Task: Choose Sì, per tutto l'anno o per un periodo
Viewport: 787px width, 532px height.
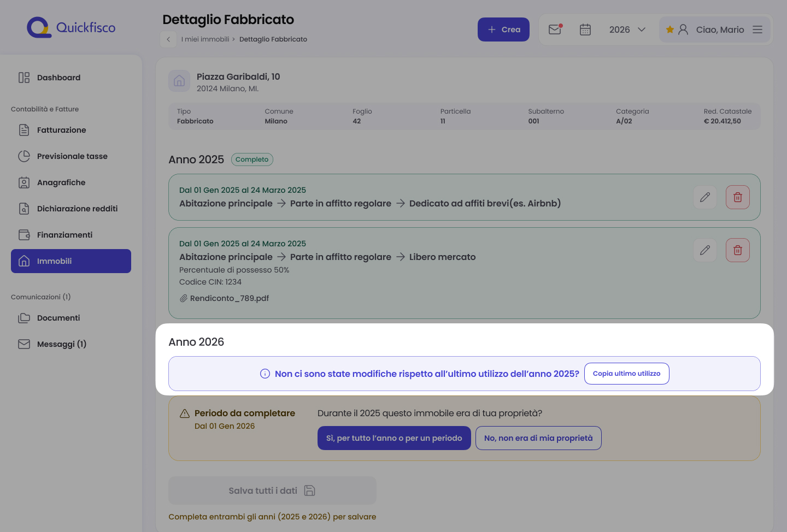Action: (394, 438)
